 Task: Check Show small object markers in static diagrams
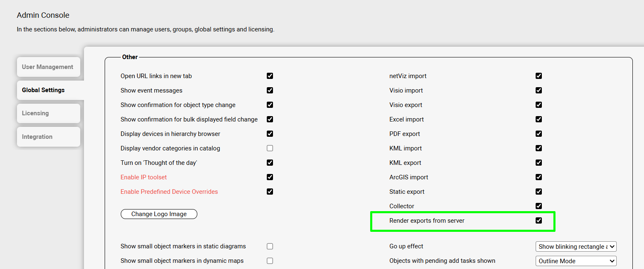tap(270, 246)
